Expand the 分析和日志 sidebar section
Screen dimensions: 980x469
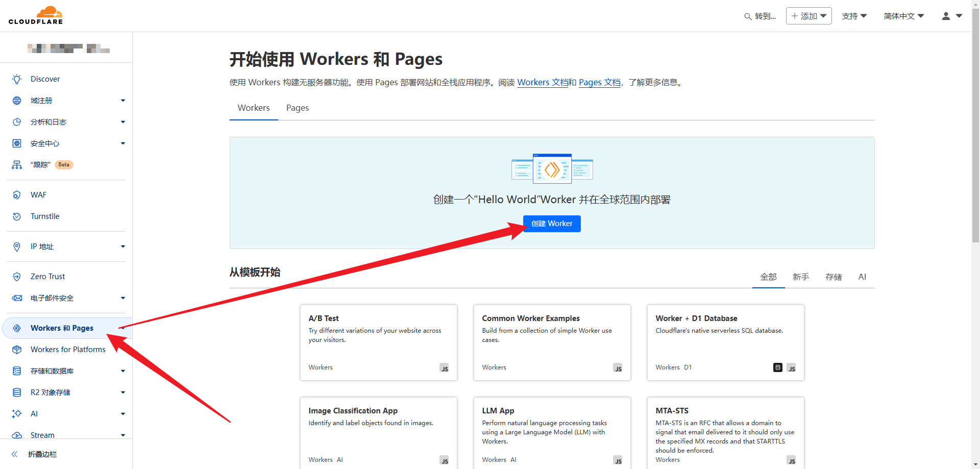coord(123,122)
